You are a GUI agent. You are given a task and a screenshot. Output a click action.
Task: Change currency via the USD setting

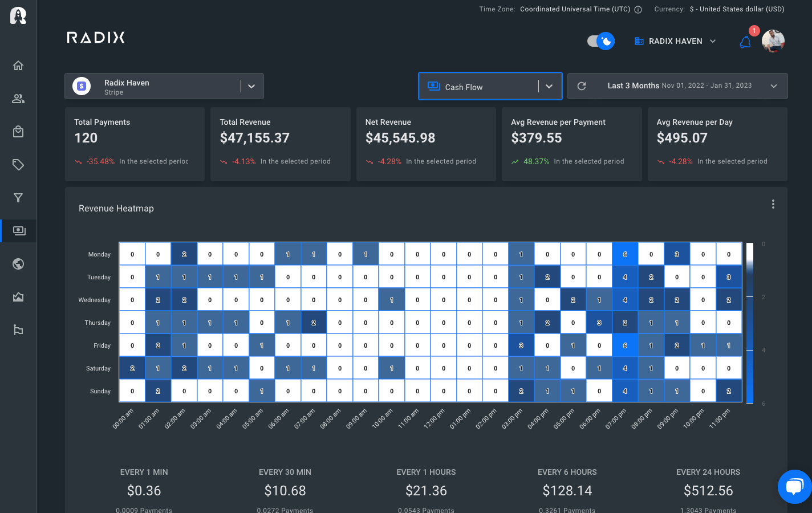click(x=737, y=9)
